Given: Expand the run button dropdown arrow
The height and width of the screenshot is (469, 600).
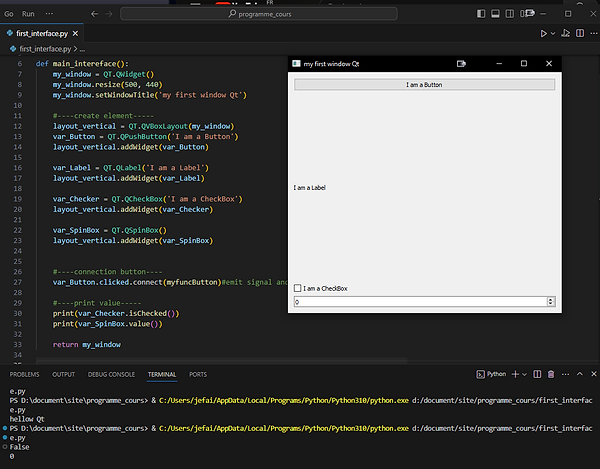Looking at the screenshot, I should click(x=553, y=34).
